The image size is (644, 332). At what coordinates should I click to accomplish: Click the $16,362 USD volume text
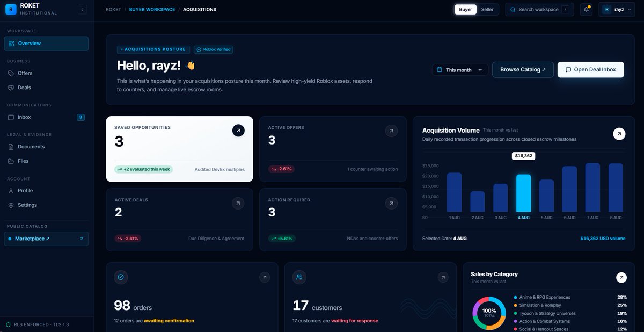point(603,239)
